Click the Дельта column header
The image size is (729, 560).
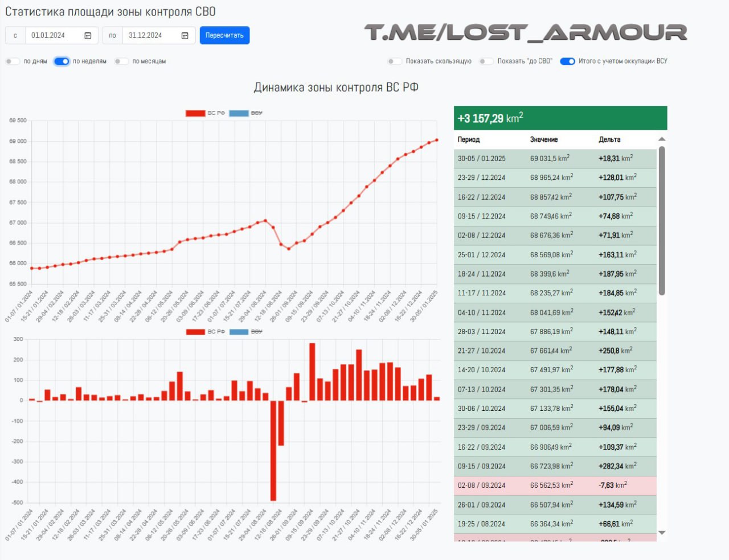pyautogui.click(x=609, y=139)
